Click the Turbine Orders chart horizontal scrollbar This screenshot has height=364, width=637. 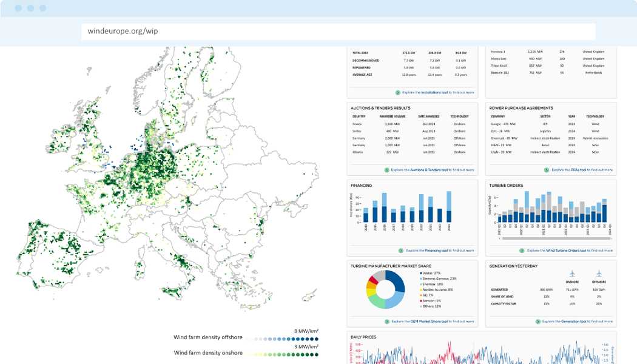point(555,238)
